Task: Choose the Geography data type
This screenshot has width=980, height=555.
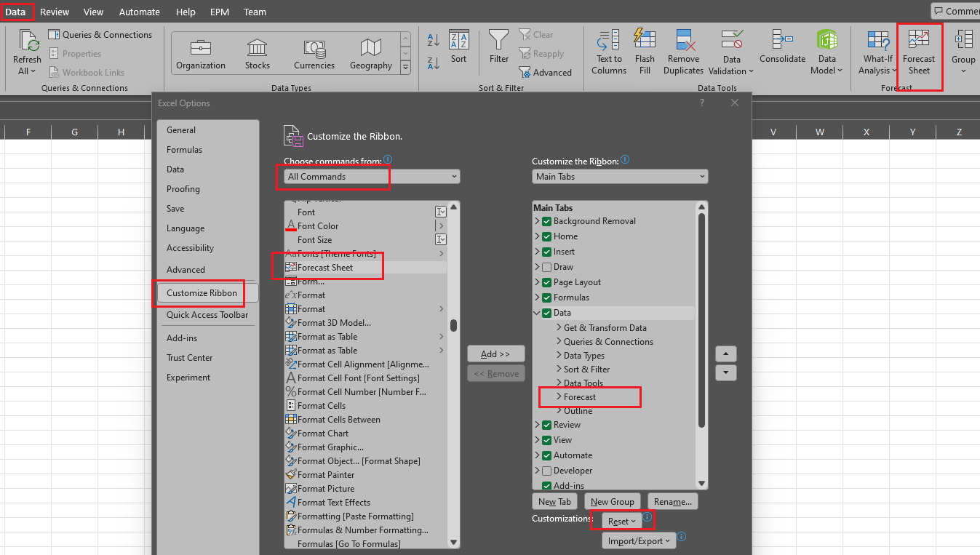Action: 371,55
